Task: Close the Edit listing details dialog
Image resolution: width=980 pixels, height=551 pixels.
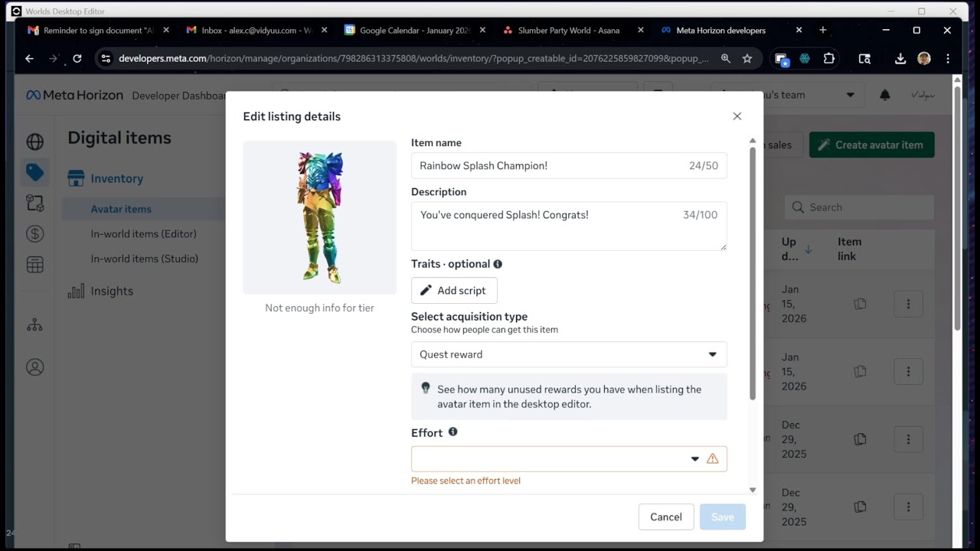Action: [x=737, y=116]
